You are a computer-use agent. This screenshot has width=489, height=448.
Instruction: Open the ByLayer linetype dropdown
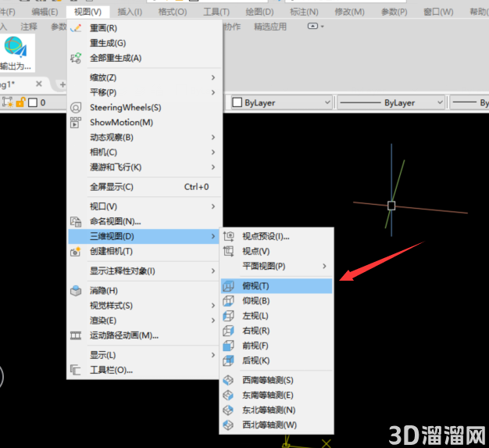coord(440,102)
